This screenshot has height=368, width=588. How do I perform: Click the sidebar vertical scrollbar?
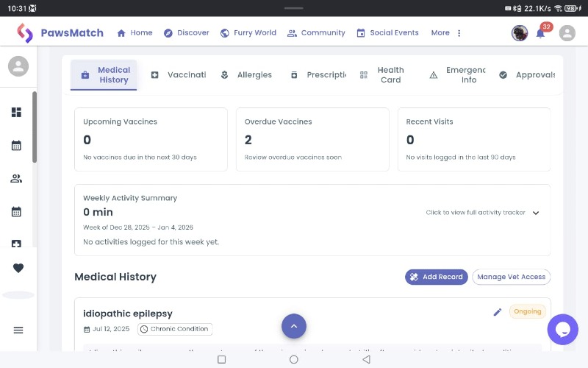click(x=34, y=126)
